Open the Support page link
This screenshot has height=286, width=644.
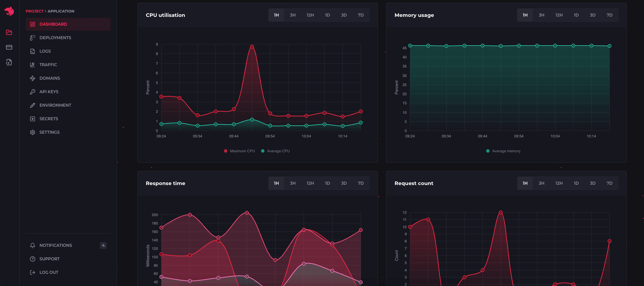pyautogui.click(x=49, y=259)
